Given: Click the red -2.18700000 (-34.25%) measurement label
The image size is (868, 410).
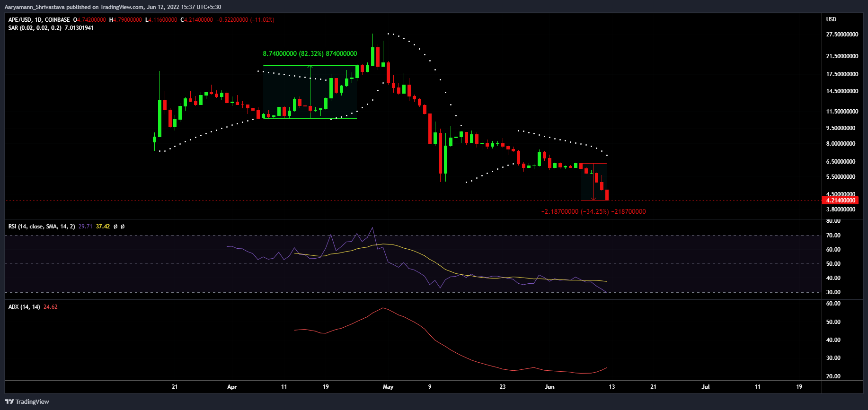Looking at the screenshot, I should point(593,212).
